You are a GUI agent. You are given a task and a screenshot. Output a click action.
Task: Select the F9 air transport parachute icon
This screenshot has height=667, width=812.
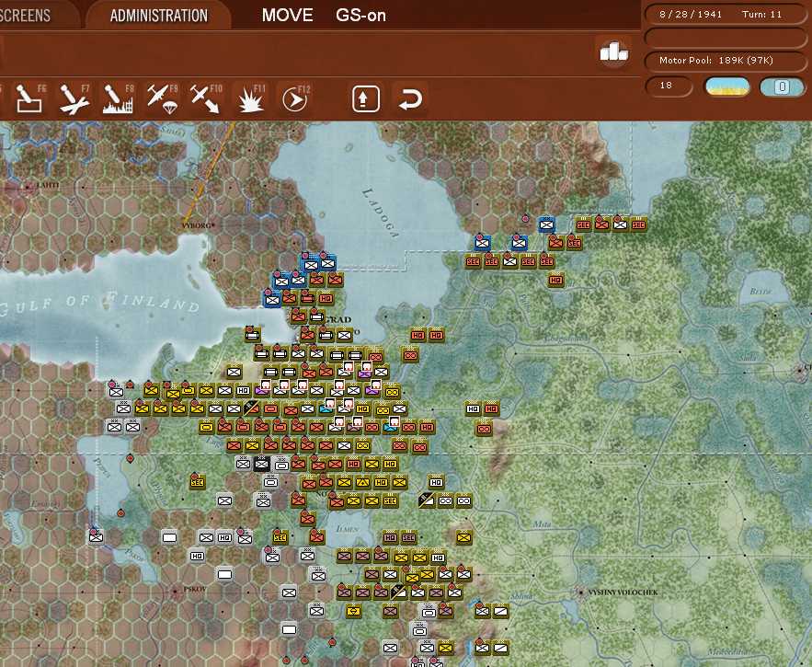[x=162, y=98]
